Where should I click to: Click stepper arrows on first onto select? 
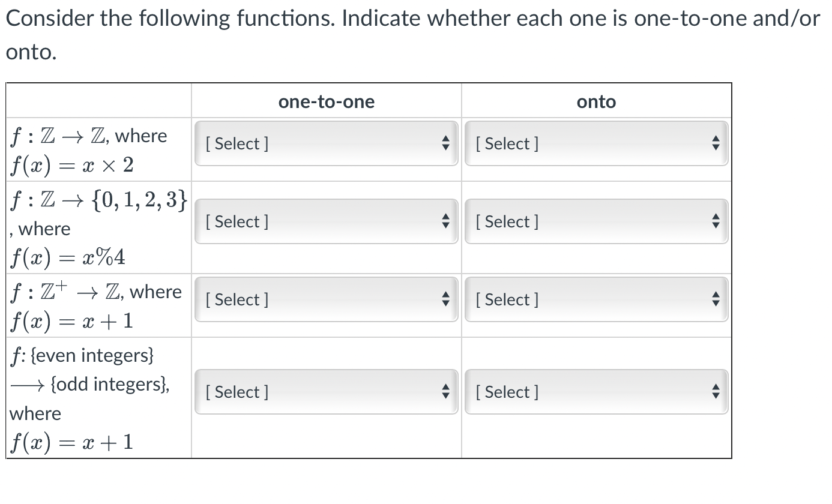pyautogui.click(x=716, y=143)
